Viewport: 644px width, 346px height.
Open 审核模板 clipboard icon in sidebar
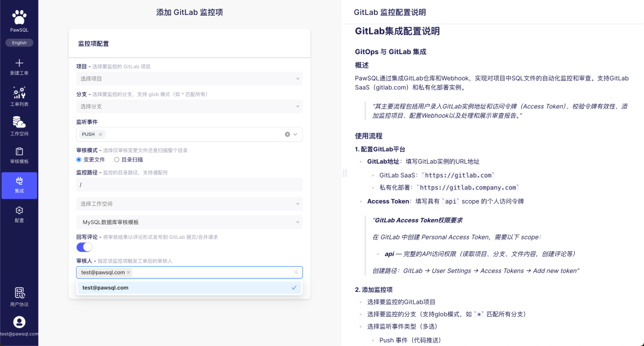click(x=19, y=152)
